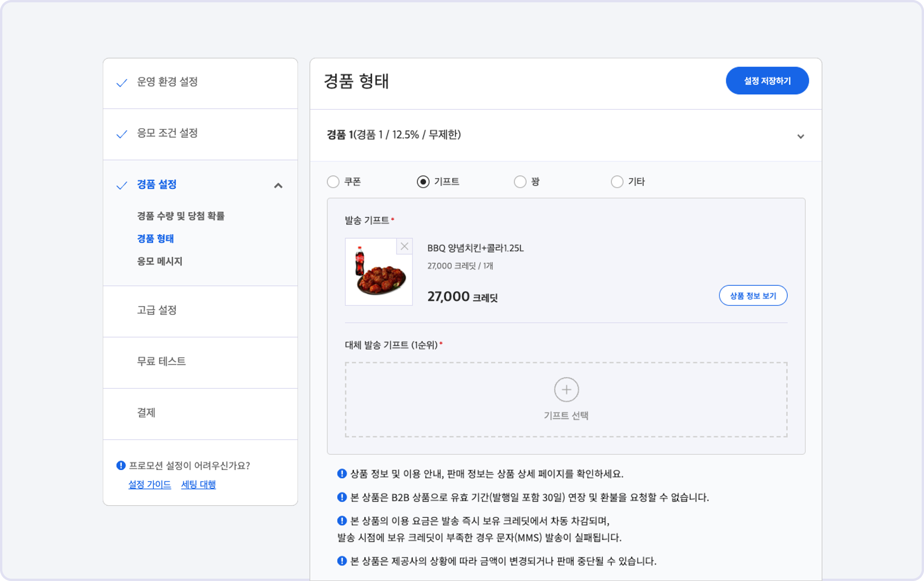Select the 쿠폰 radio option

333,182
